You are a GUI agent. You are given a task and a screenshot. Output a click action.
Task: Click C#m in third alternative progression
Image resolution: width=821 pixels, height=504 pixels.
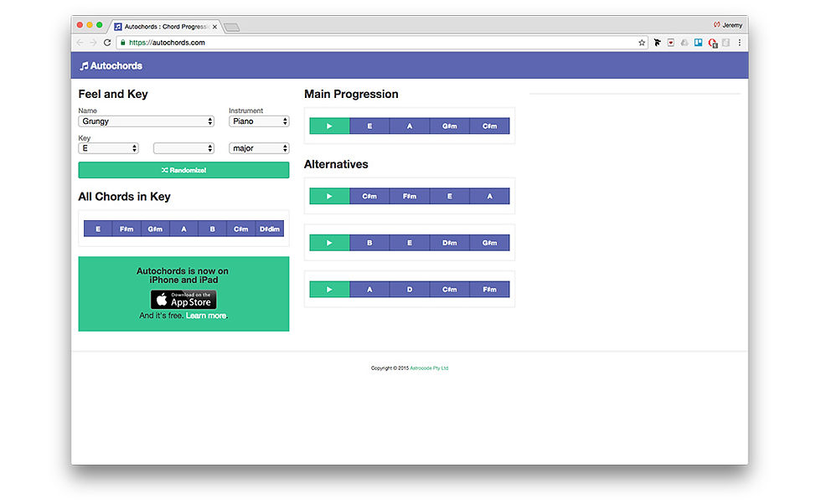tap(450, 290)
